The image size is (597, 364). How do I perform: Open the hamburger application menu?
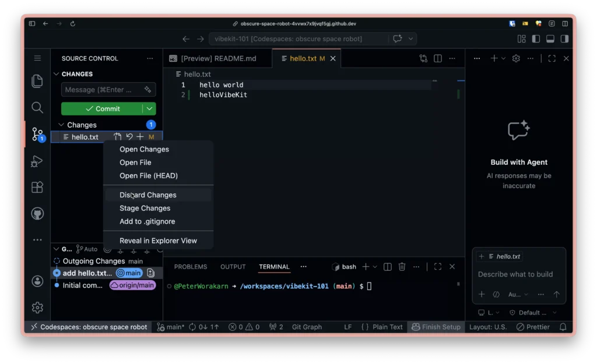[x=37, y=58]
